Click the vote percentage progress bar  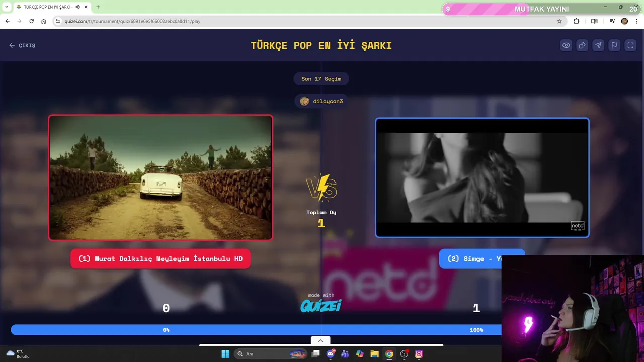(x=256, y=330)
